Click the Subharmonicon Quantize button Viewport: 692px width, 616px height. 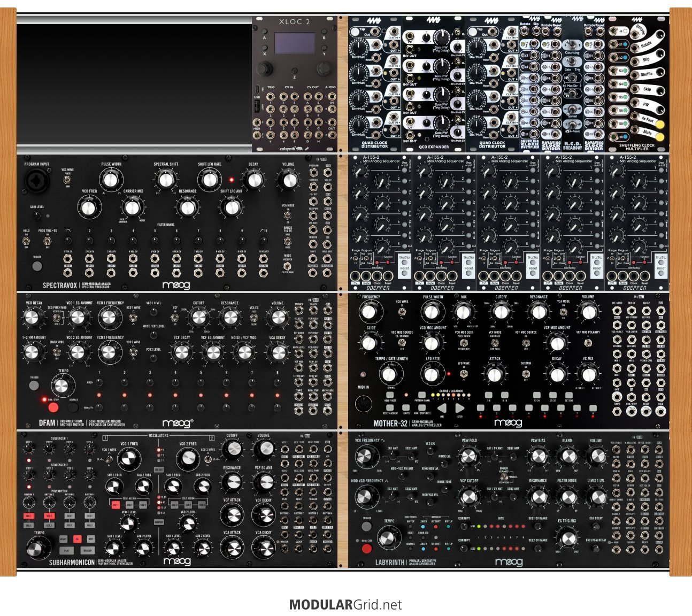(159, 522)
